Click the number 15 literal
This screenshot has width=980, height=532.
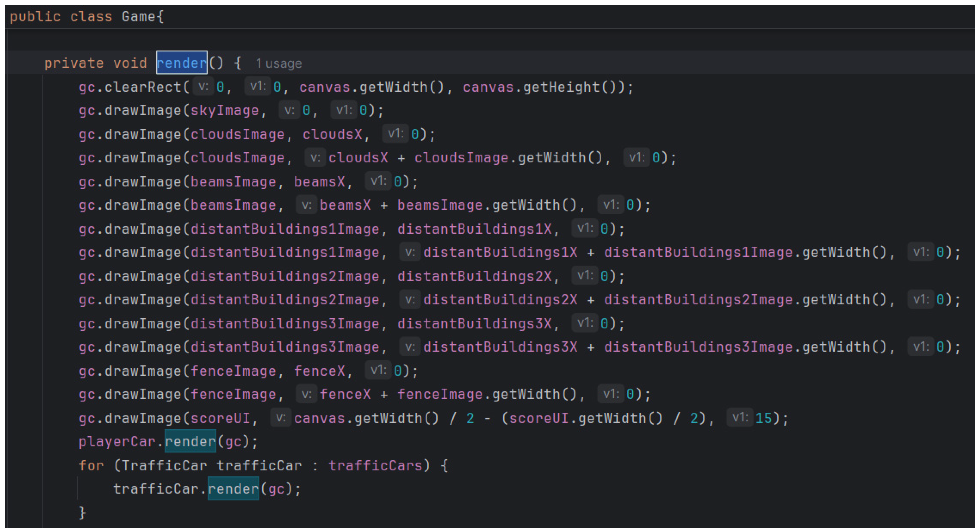763,418
